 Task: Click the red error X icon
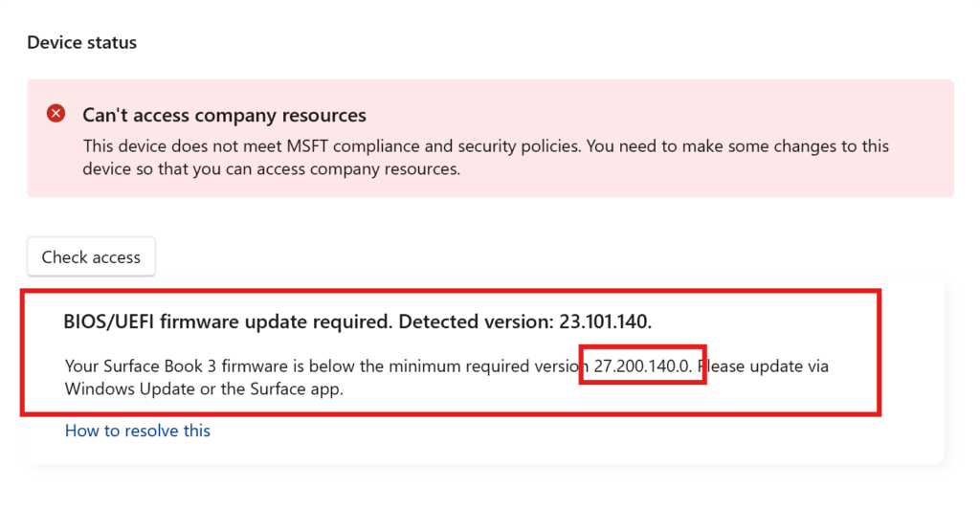click(56, 114)
